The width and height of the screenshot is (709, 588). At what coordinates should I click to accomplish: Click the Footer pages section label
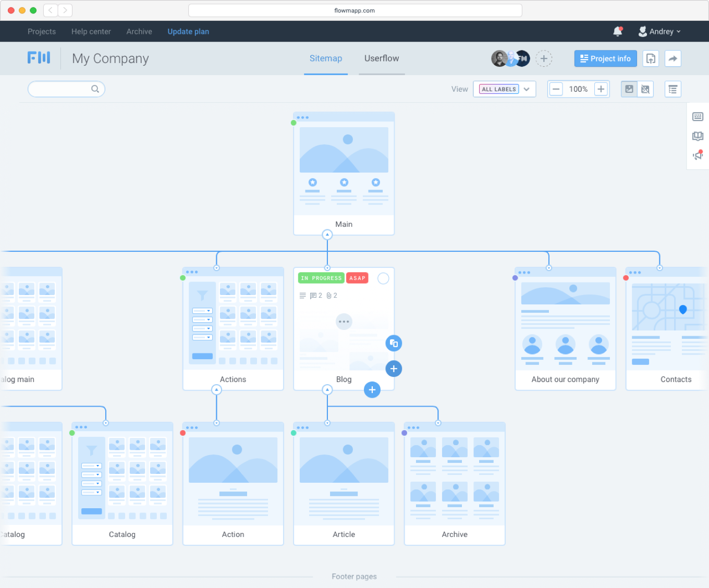(x=354, y=577)
